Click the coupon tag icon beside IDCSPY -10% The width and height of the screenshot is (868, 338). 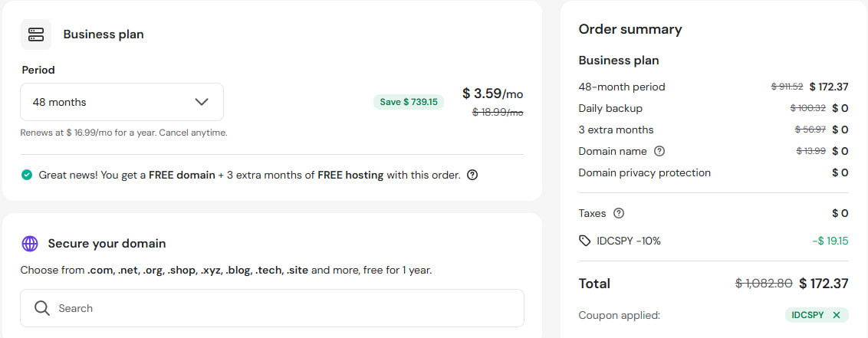[x=585, y=241]
